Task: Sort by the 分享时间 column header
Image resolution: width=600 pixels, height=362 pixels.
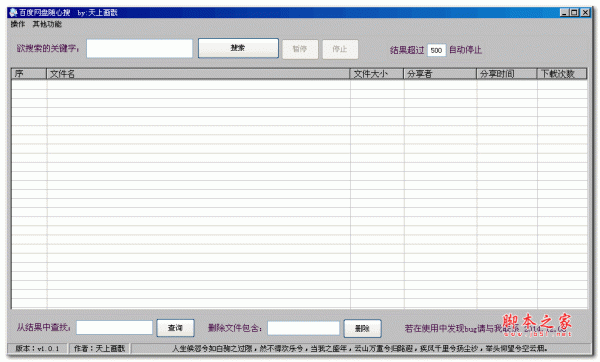Action: (x=507, y=74)
